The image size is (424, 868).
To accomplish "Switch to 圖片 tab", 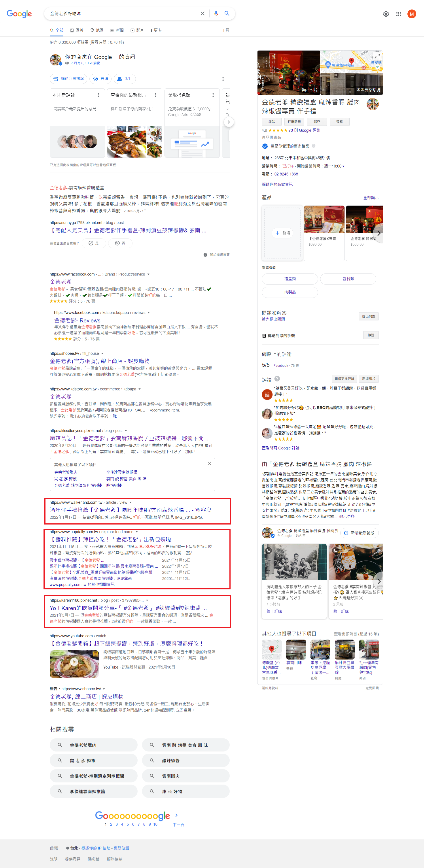I will pos(76,30).
